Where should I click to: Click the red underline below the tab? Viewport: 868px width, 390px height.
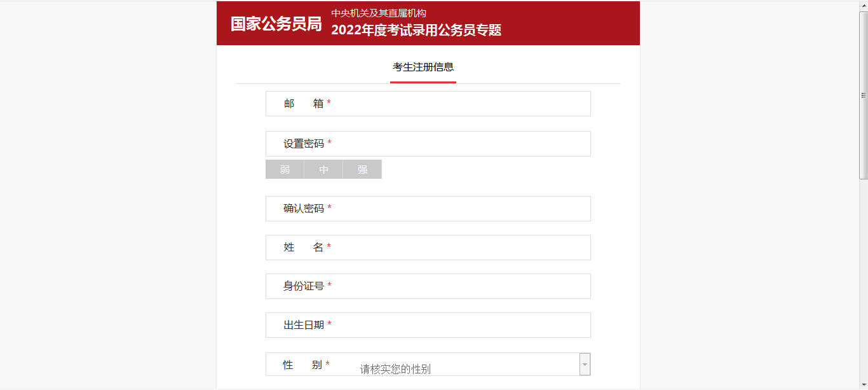(423, 81)
